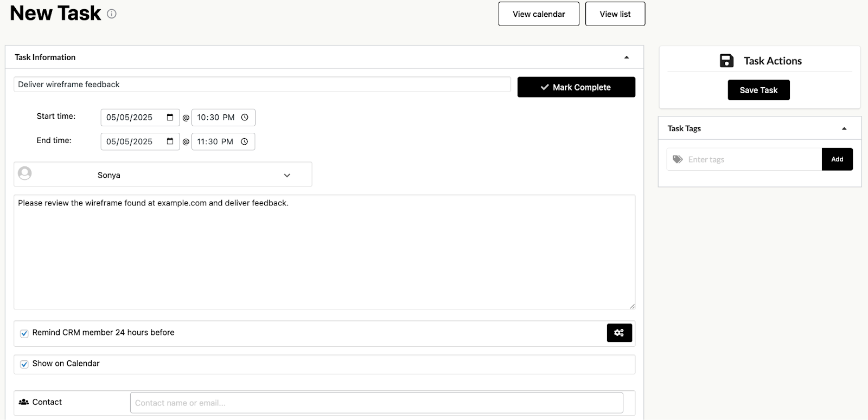The image size is (868, 420).
Task: Open the Sonya assignee dropdown
Action: (x=163, y=175)
